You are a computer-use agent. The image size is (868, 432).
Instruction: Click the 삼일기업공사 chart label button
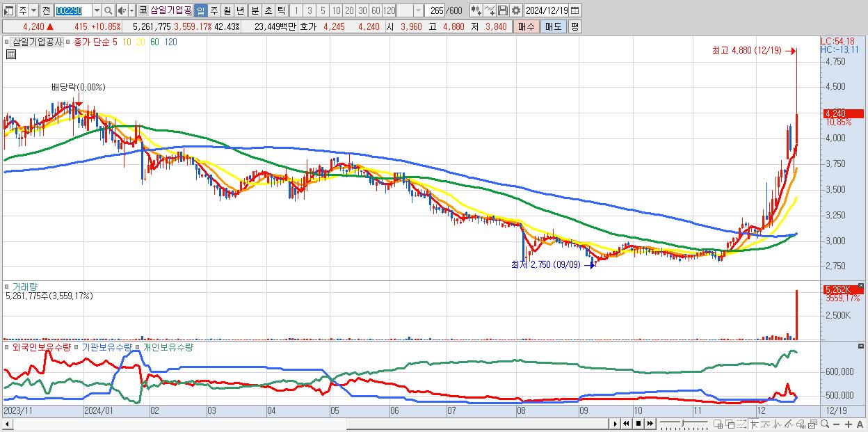tap(37, 42)
